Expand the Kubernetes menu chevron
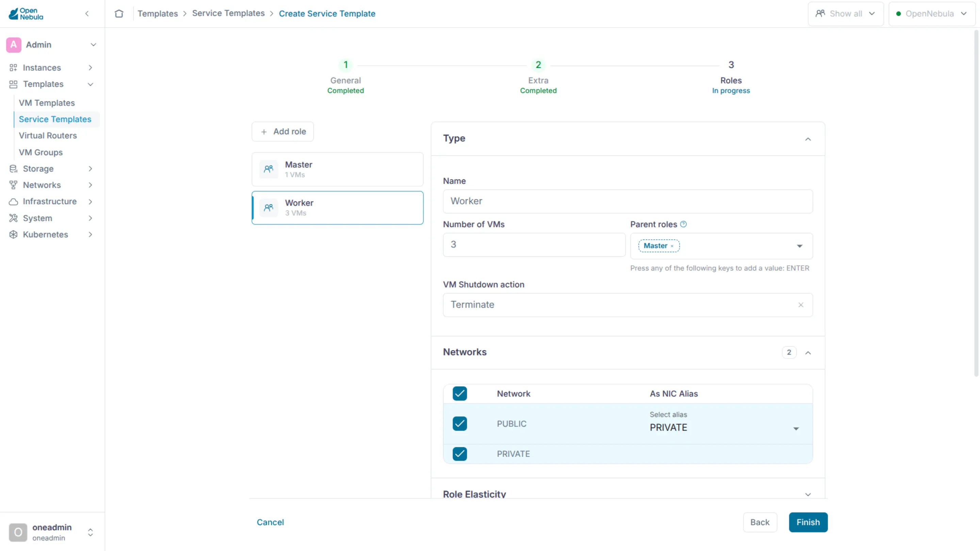Screen dimensions: 980x551 point(90,234)
